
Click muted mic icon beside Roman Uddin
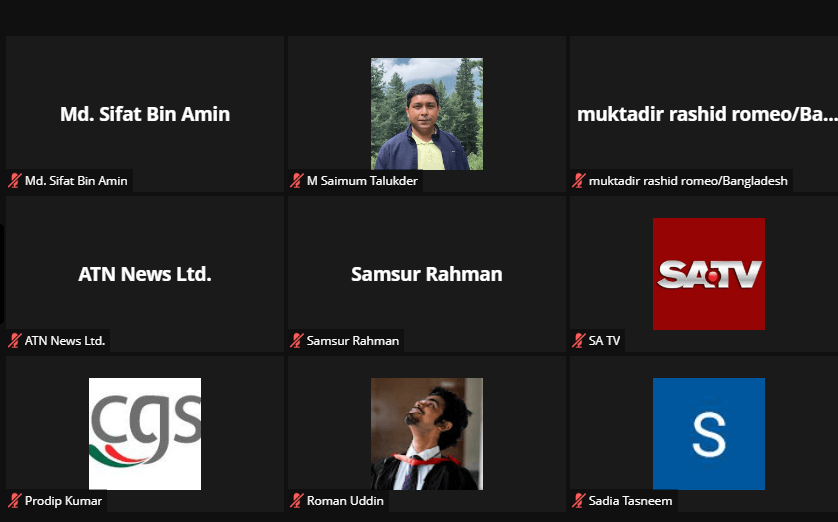297,501
